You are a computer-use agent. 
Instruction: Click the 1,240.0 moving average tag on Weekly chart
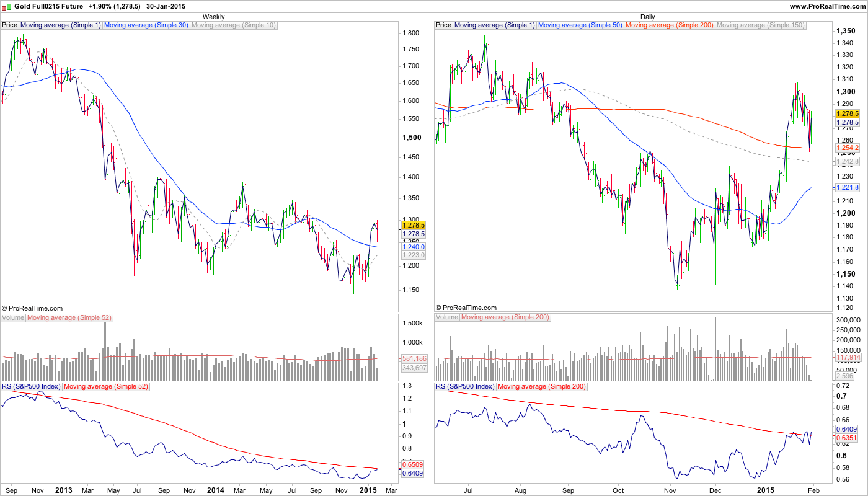413,247
